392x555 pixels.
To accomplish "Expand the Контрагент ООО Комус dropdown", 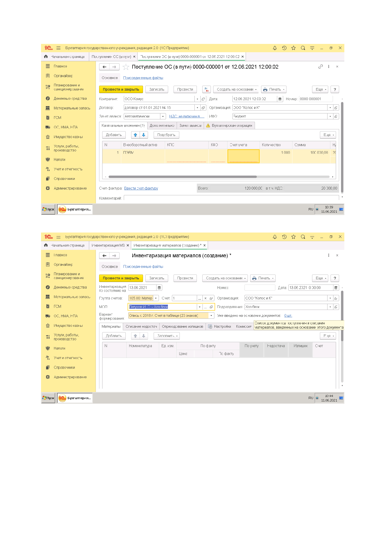I will coord(197,99).
